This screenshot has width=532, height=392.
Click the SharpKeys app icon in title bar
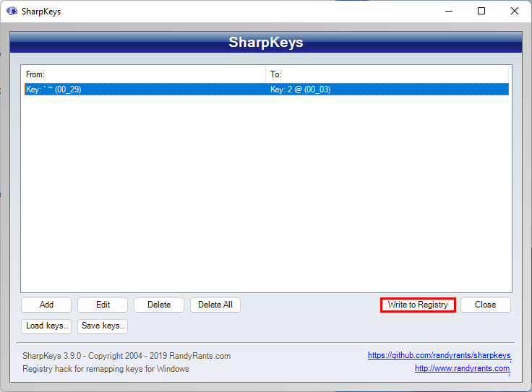tap(12, 11)
